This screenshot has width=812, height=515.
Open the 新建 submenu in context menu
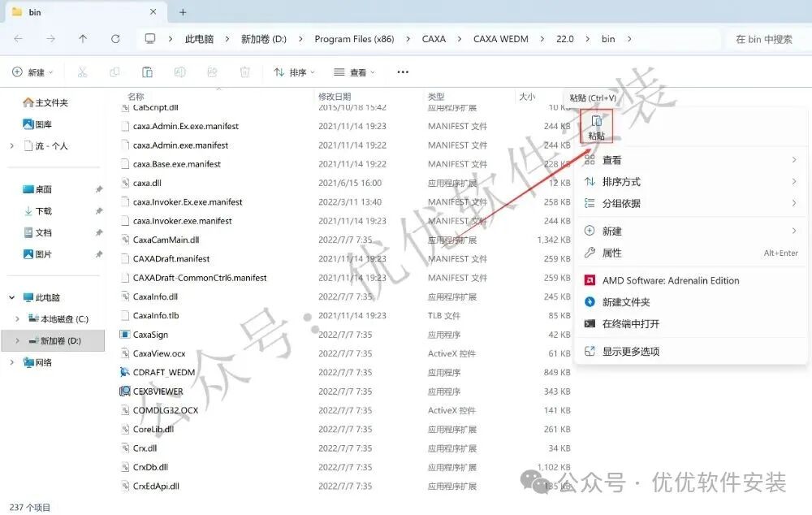(691, 231)
